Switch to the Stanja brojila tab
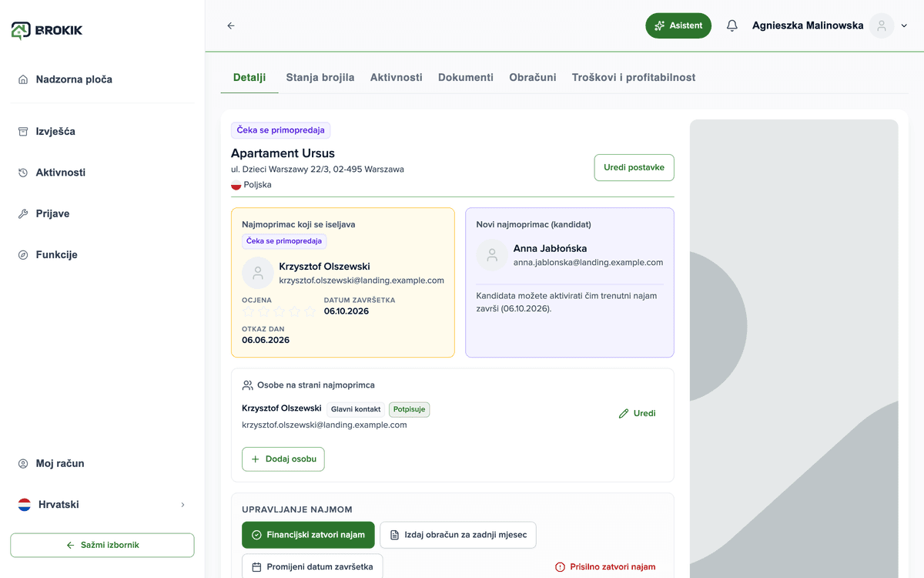 click(x=320, y=77)
